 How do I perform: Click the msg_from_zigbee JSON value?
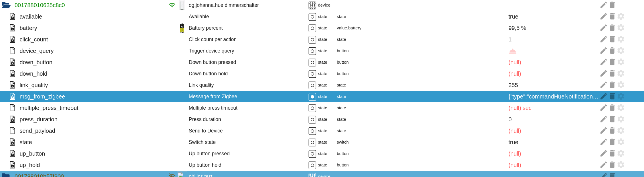553,96
